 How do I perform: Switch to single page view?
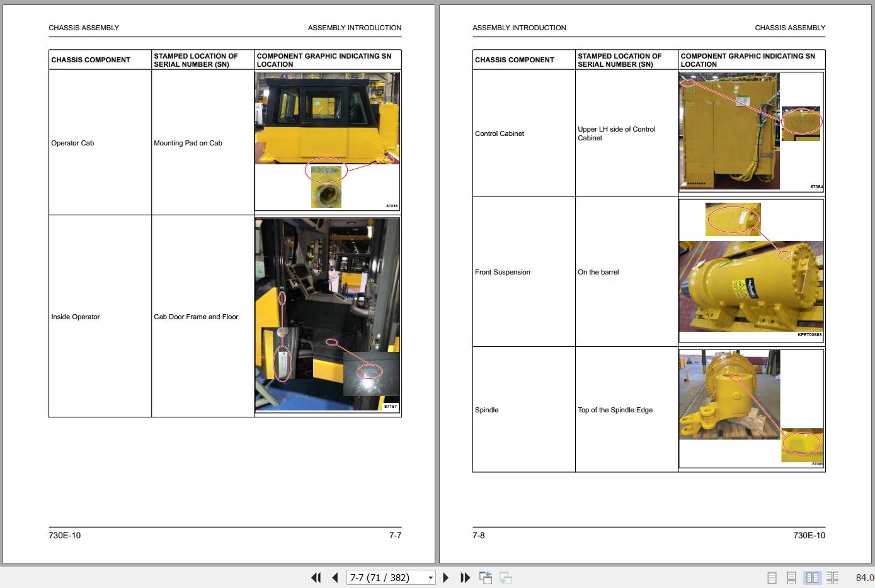point(772,577)
